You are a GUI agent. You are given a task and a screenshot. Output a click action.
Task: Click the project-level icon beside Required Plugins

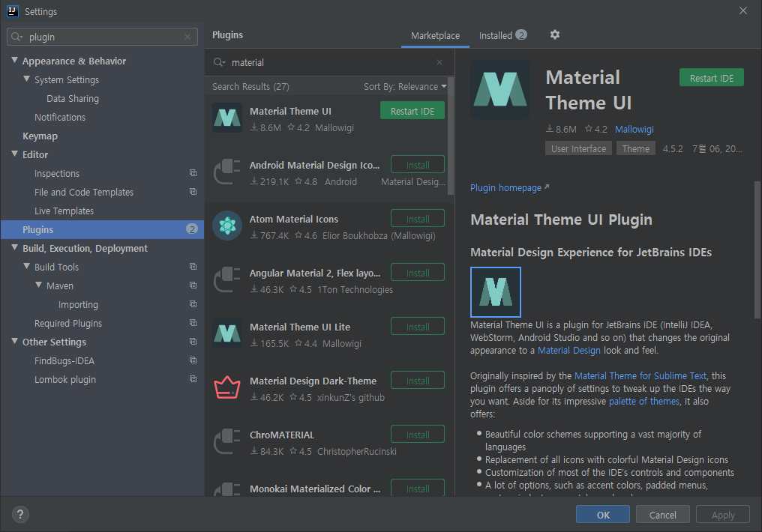[193, 323]
